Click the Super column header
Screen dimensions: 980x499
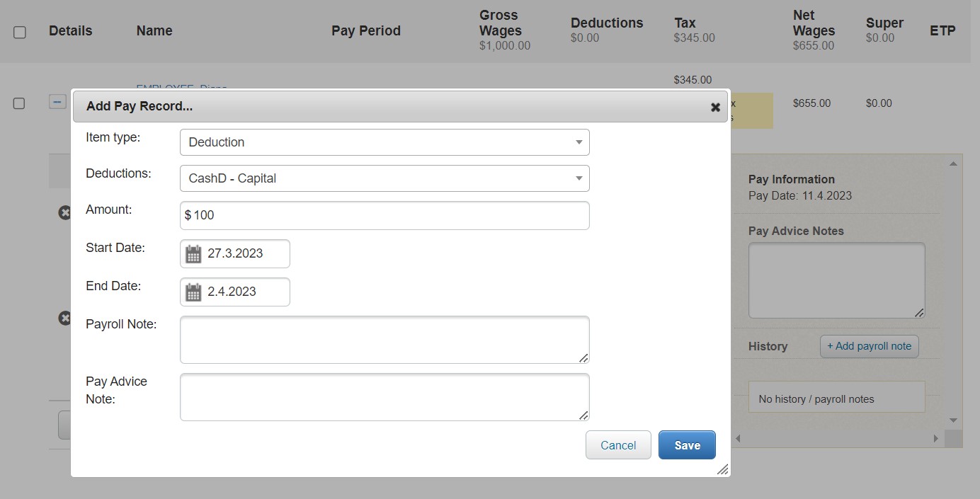[x=884, y=23]
